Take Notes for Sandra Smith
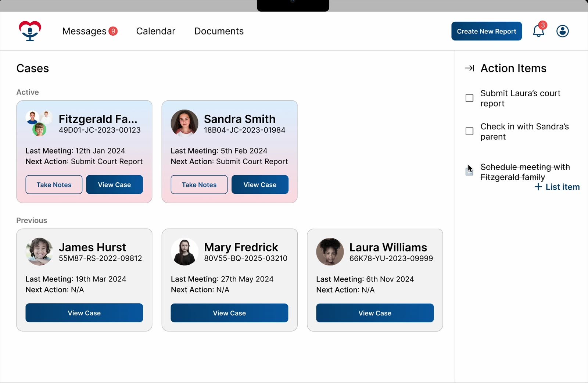 pos(199,185)
